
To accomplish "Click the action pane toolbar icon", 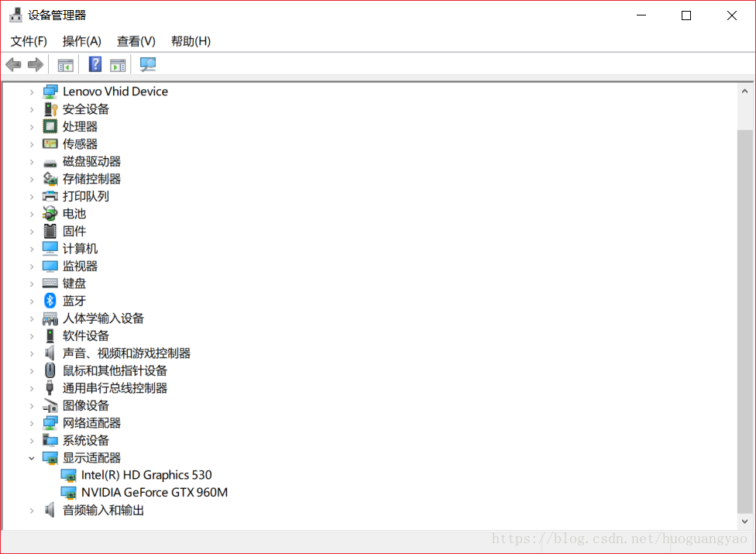I will (x=118, y=64).
